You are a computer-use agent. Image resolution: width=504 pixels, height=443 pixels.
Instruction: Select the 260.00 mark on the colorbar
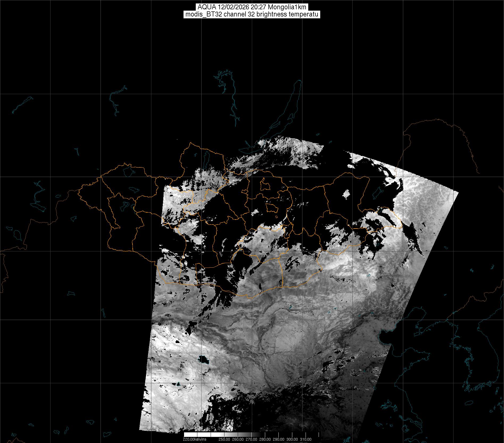click(238, 439)
